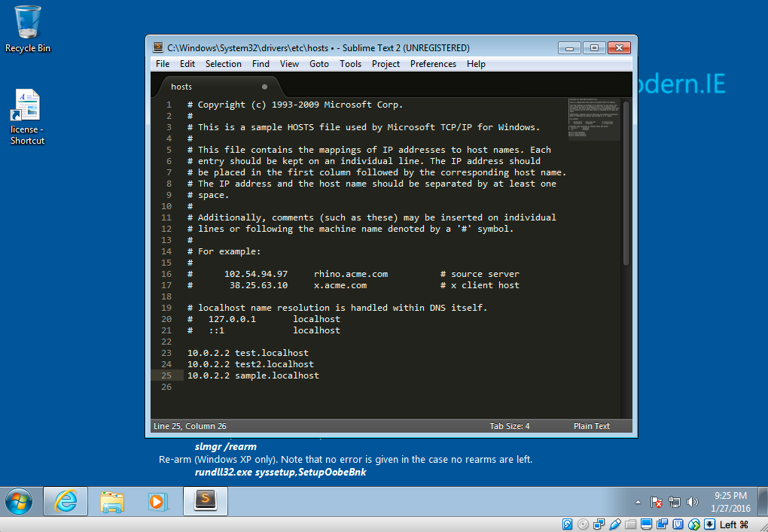Screen dimensions: 768x532
Task: Click line number 26 in gutter
Action: point(166,387)
